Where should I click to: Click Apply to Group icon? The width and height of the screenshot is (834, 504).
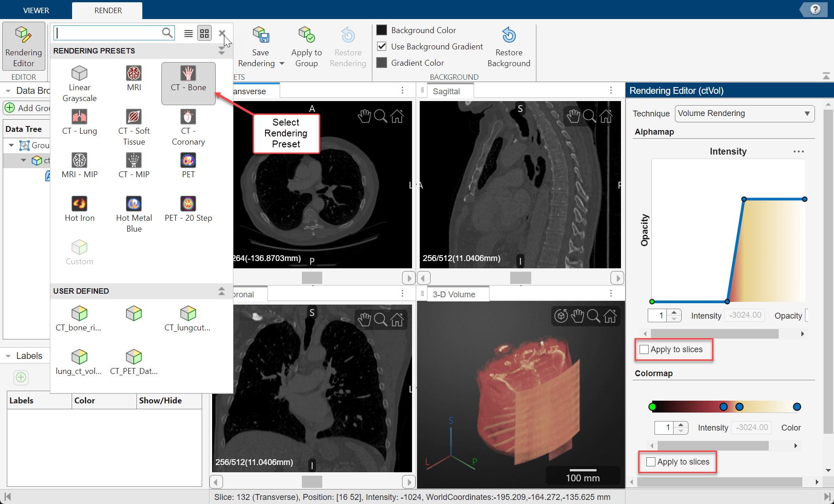(x=306, y=35)
